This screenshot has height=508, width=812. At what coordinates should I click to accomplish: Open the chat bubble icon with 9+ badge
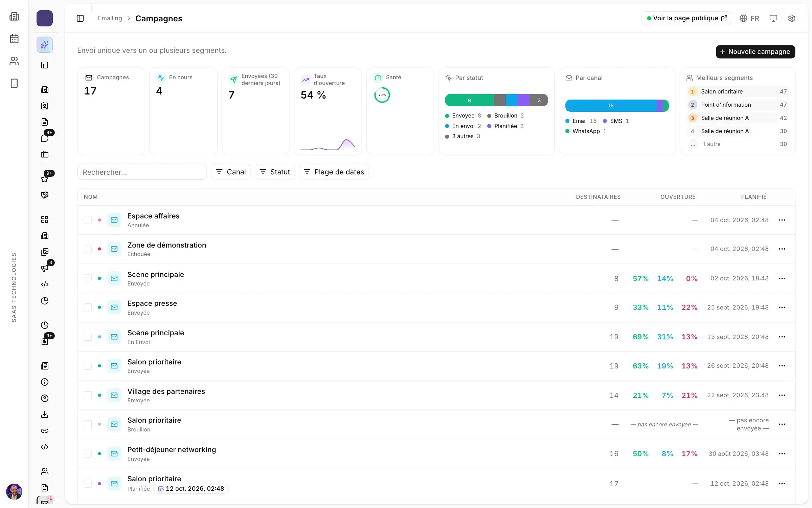45,138
